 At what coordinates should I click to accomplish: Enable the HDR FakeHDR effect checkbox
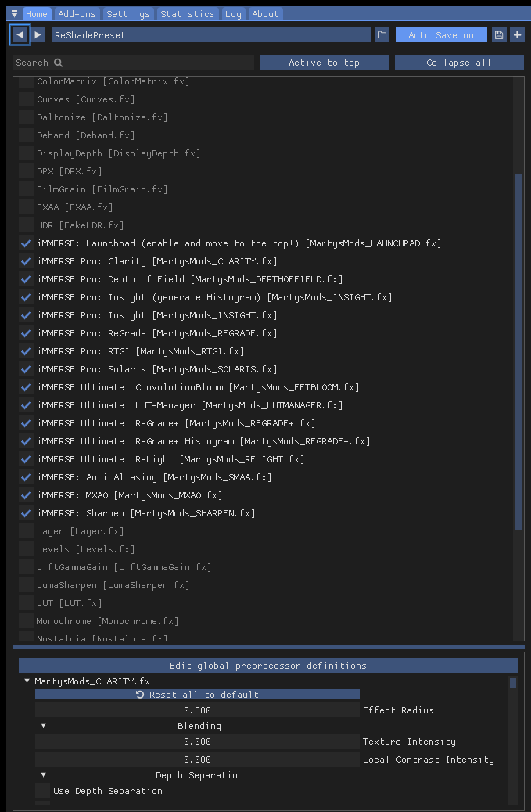[x=26, y=225]
